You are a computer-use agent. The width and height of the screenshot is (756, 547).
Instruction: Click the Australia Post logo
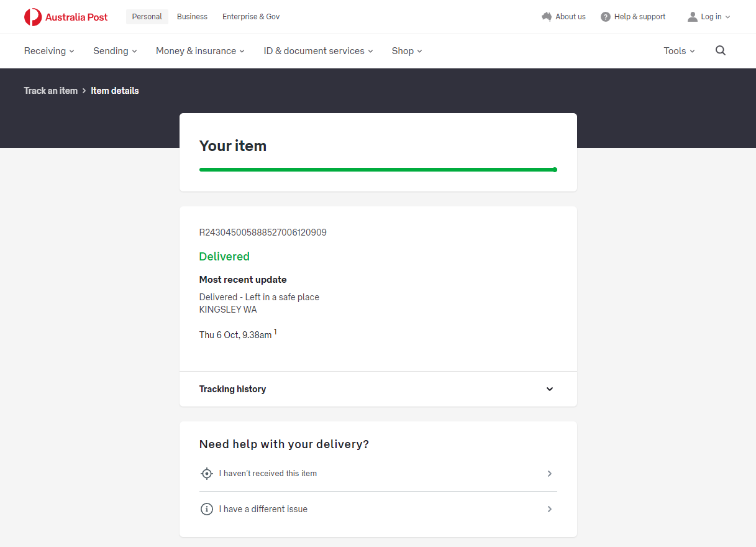point(66,17)
